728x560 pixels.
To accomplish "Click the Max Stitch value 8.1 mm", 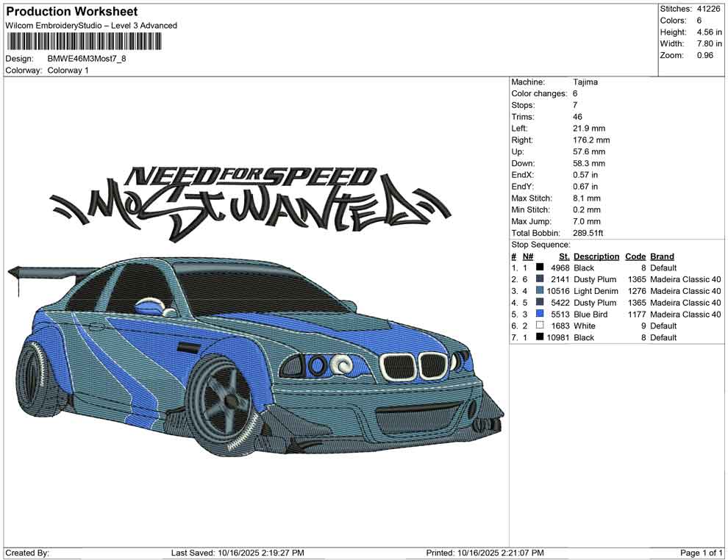I will click(586, 198).
